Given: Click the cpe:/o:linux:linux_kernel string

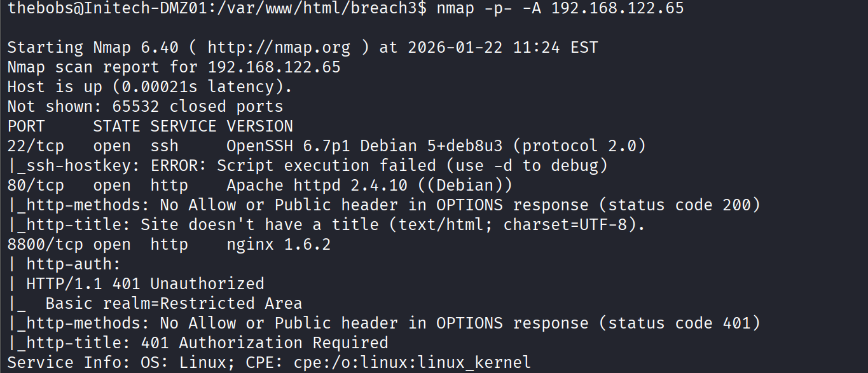Looking at the screenshot, I should pos(412,363).
